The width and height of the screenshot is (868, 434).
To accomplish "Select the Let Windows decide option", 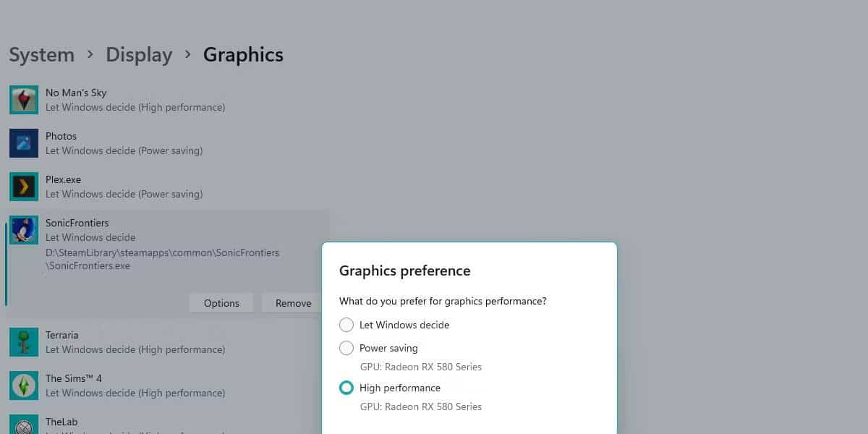I will 346,325.
